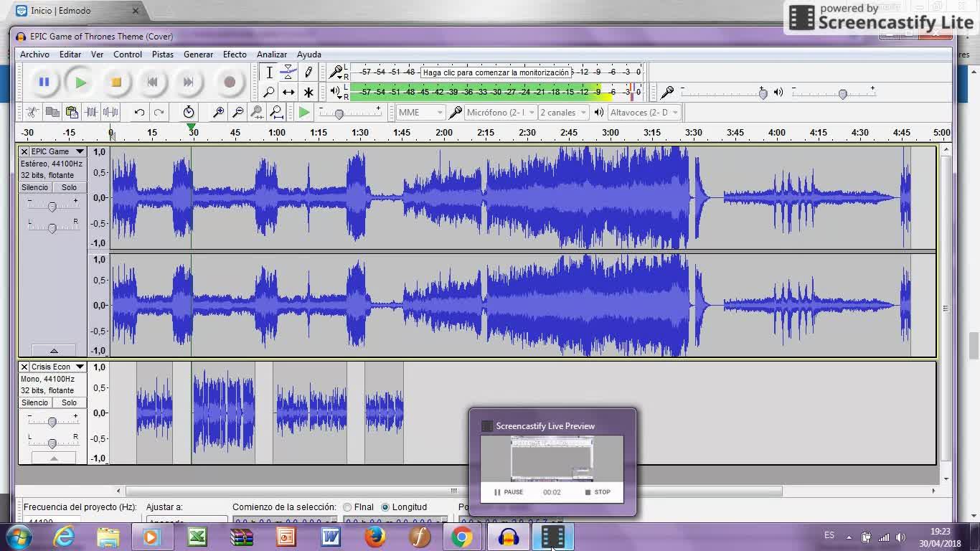Mute the EPIC Game track with Silencio
The height and width of the screenshot is (551, 980).
click(x=34, y=187)
